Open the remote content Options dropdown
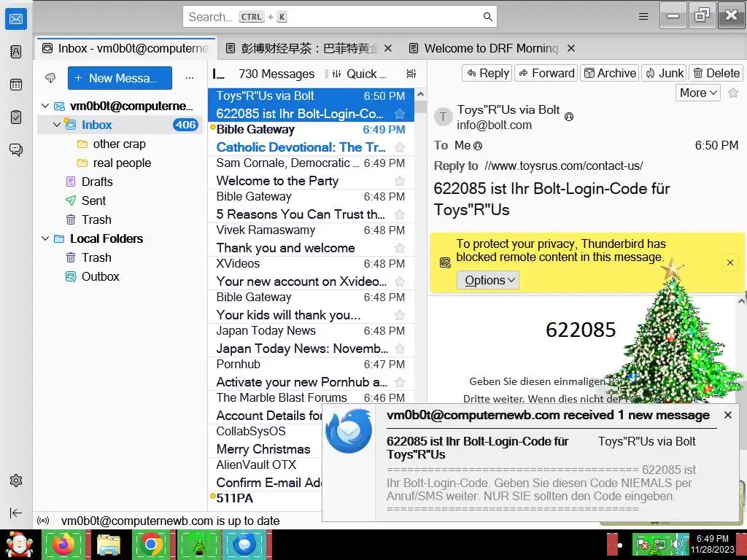The image size is (747, 560). 488,280
